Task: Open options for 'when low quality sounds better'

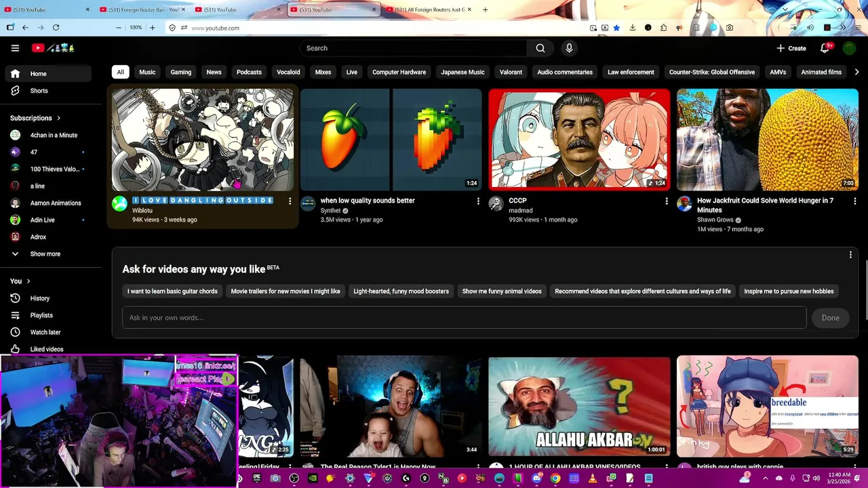Action: coord(478,201)
